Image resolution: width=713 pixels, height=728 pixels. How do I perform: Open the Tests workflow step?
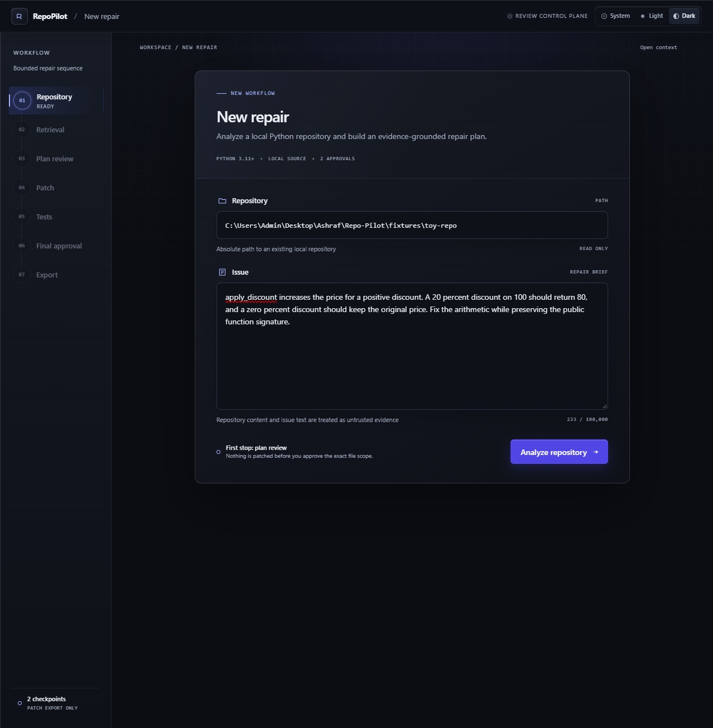[56, 217]
